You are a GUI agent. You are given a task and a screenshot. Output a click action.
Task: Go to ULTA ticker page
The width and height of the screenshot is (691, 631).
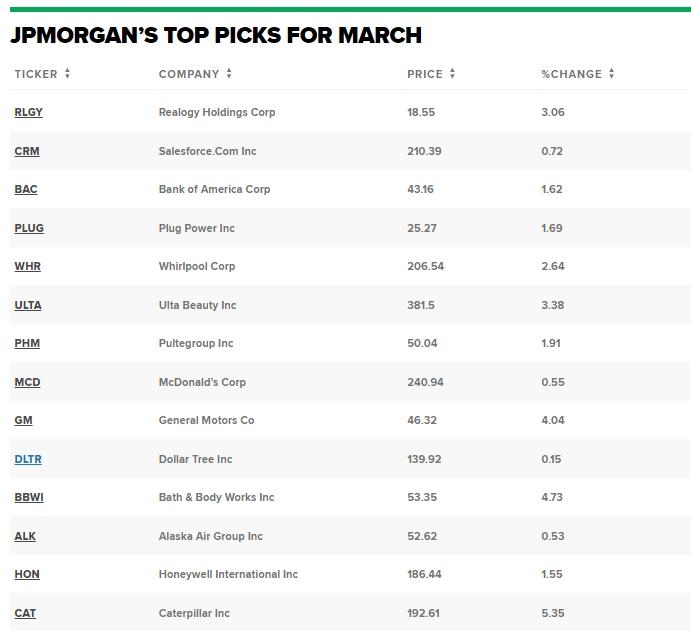28,305
